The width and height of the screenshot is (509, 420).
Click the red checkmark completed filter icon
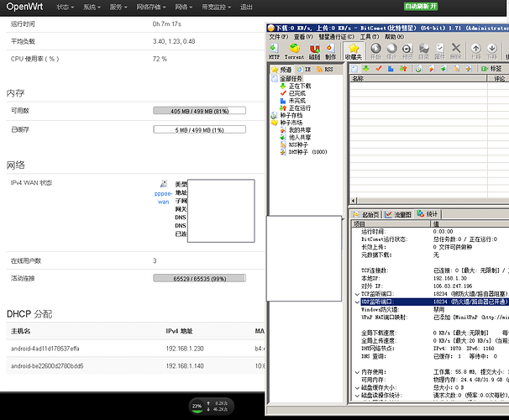379,69
